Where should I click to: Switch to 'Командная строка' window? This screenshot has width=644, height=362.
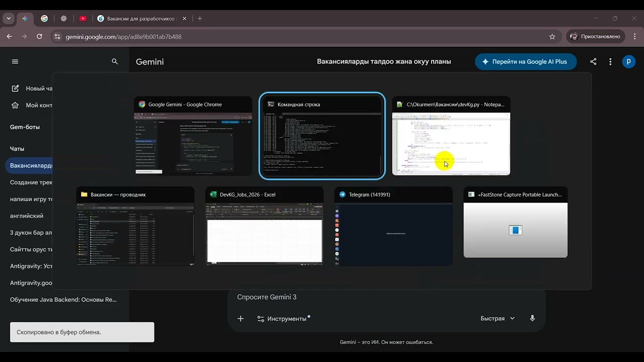(x=322, y=136)
